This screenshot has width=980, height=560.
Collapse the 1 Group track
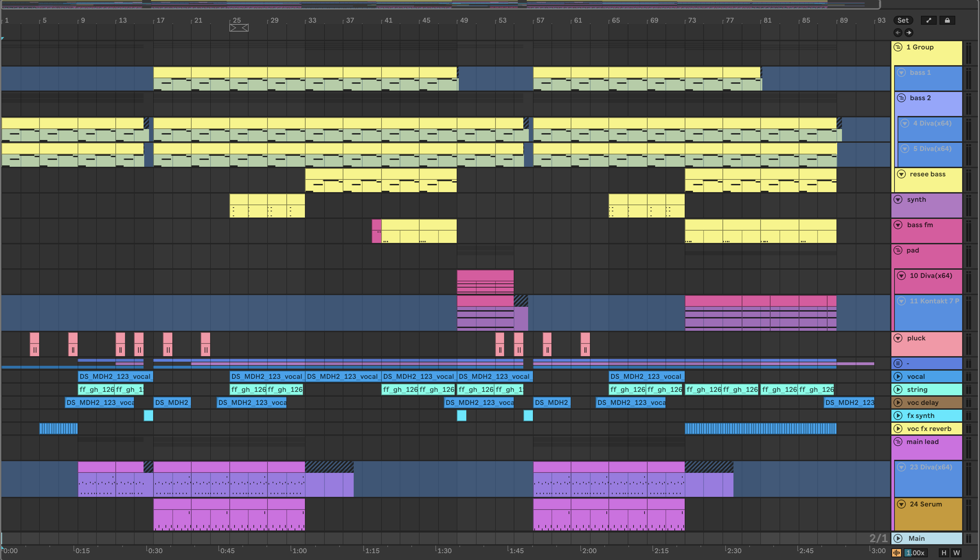pyautogui.click(x=898, y=47)
